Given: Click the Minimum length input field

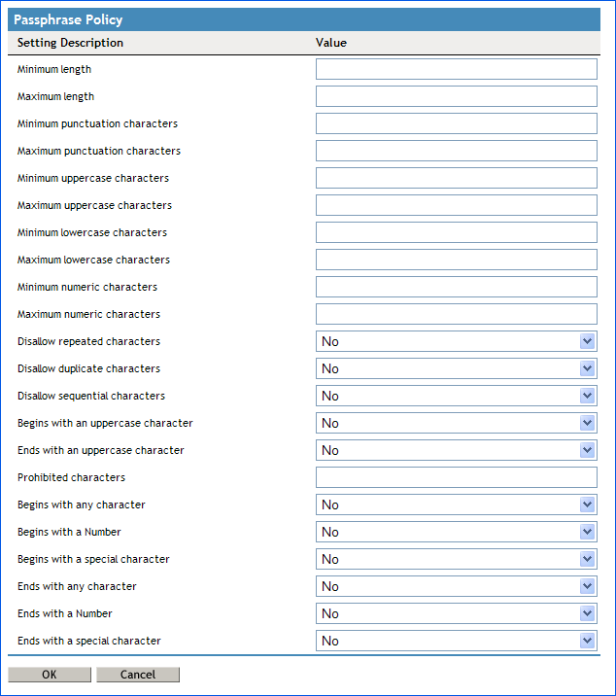Looking at the screenshot, I should pos(456,69).
